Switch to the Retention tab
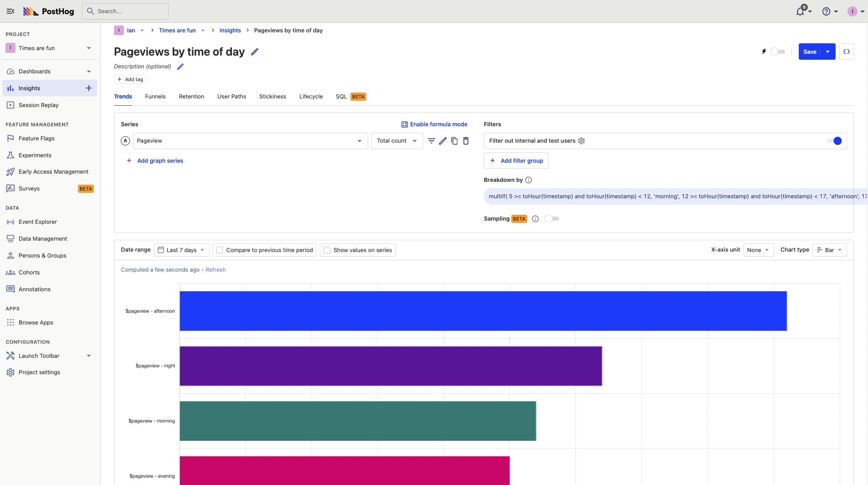Image resolution: width=868 pixels, height=485 pixels. pos(191,97)
